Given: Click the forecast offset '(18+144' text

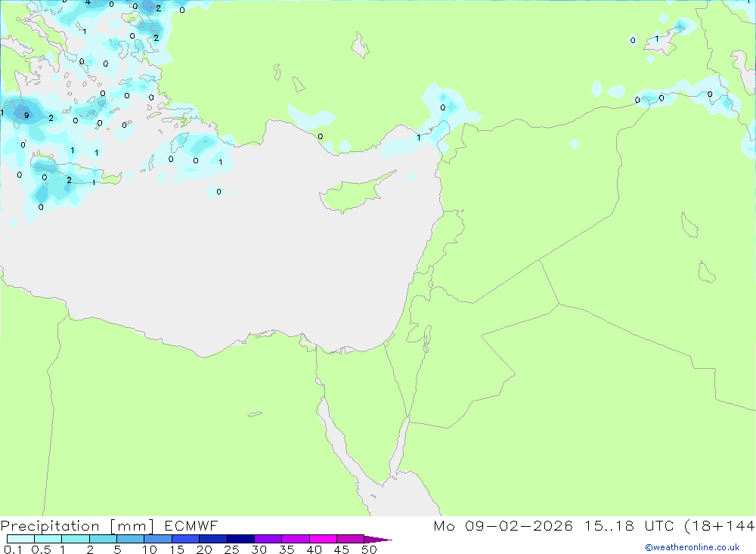Looking at the screenshot, I should [720, 526].
